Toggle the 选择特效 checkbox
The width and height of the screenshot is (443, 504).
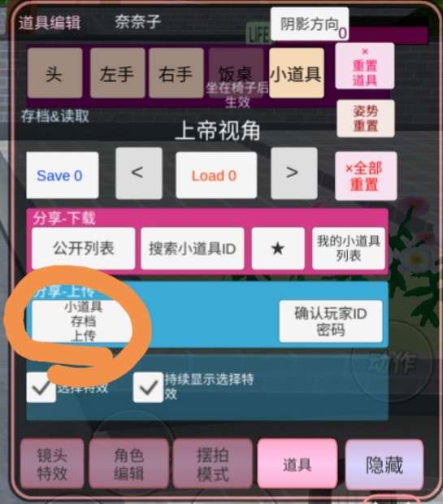pyautogui.click(x=41, y=387)
